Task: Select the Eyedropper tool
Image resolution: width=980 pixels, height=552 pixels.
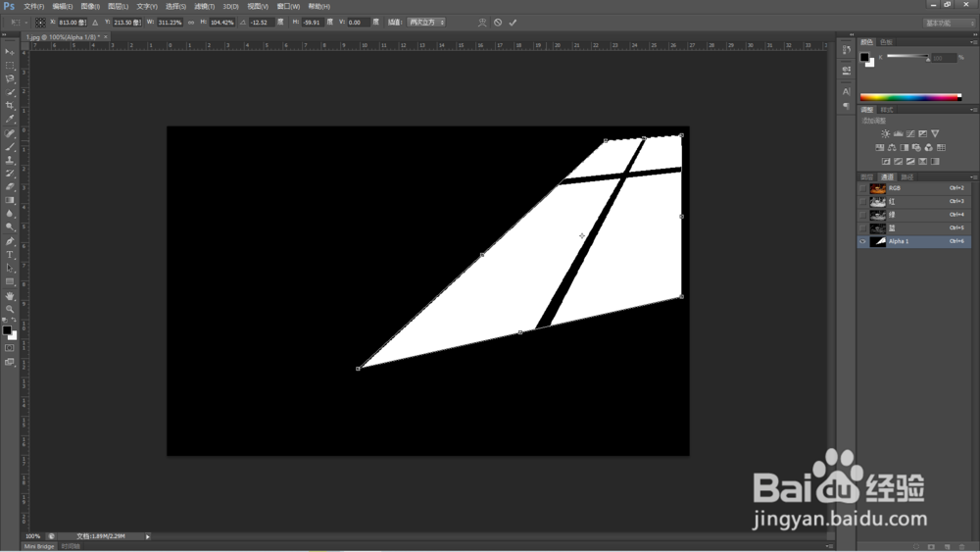Action: coord(10,120)
